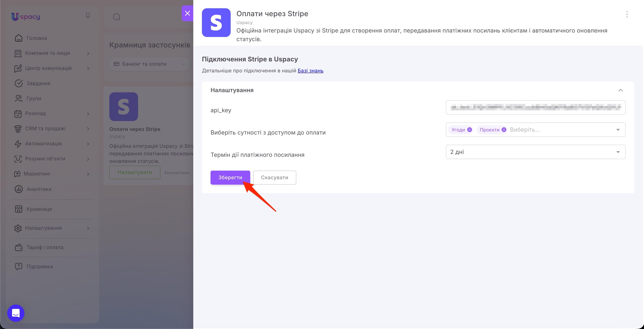Click the Stripe app logo in panel header
The image size is (644, 329).
click(216, 23)
